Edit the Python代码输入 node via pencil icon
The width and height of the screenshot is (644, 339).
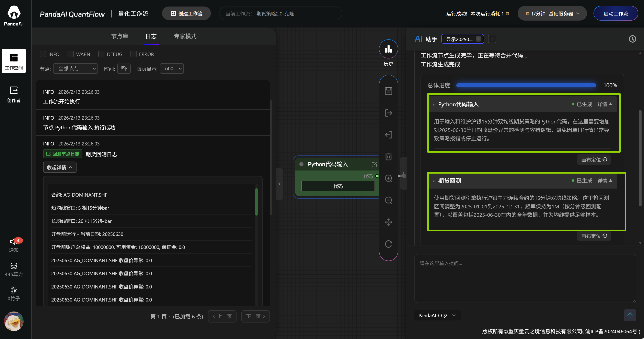[x=374, y=164]
